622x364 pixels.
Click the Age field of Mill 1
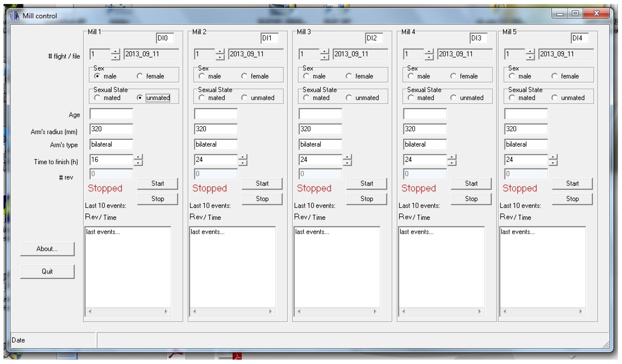click(x=111, y=114)
